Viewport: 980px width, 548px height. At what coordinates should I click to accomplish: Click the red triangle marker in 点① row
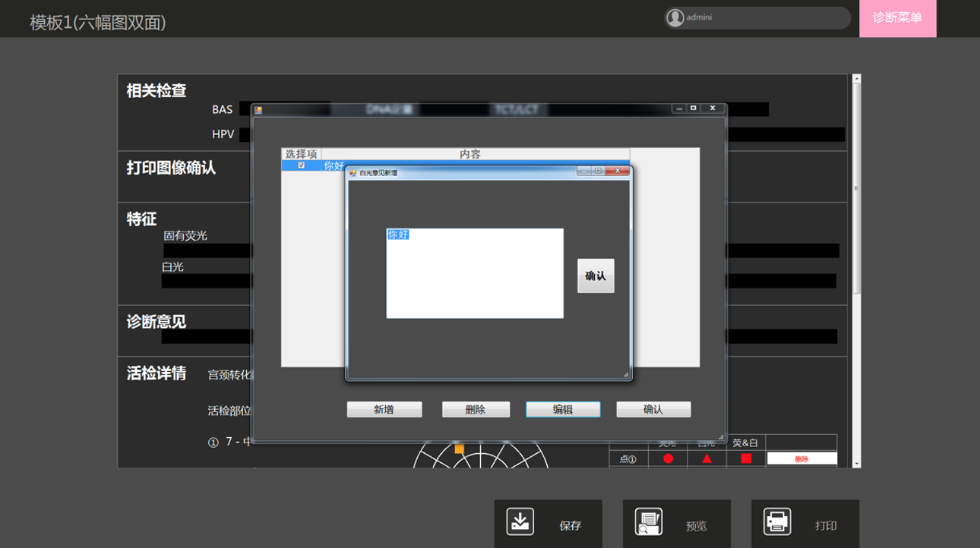click(x=707, y=458)
